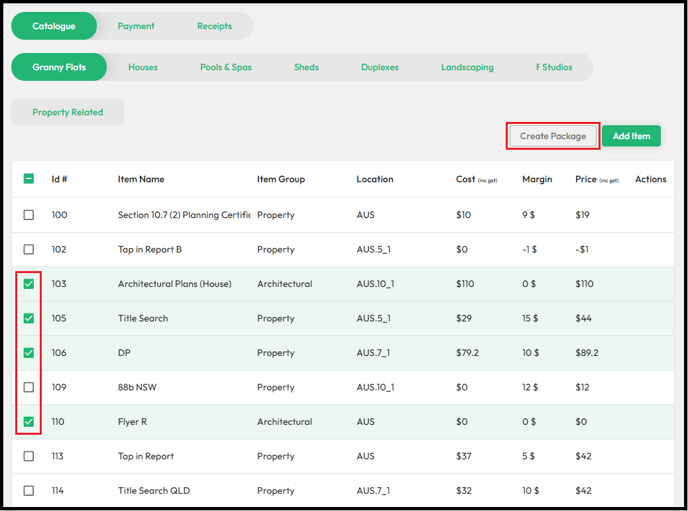Viewport: 688px width, 511px height.
Task: Select the Granny Flats category
Action: 59,67
